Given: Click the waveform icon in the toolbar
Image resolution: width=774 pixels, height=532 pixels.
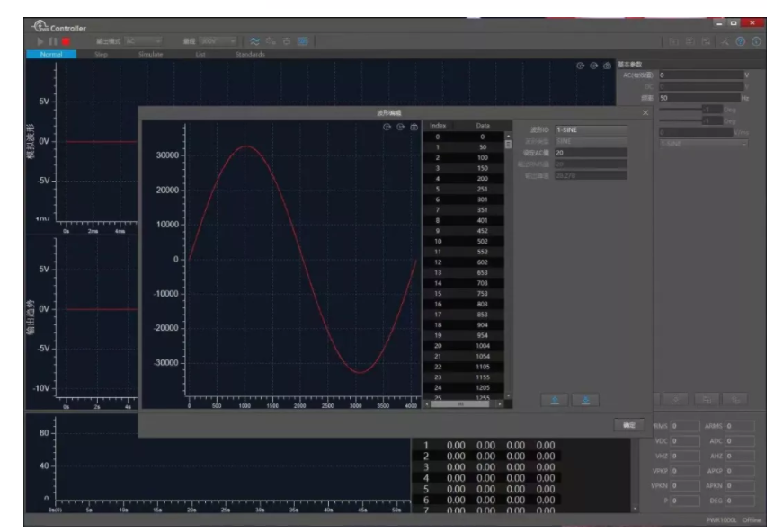Looking at the screenshot, I should click(254, 41).
